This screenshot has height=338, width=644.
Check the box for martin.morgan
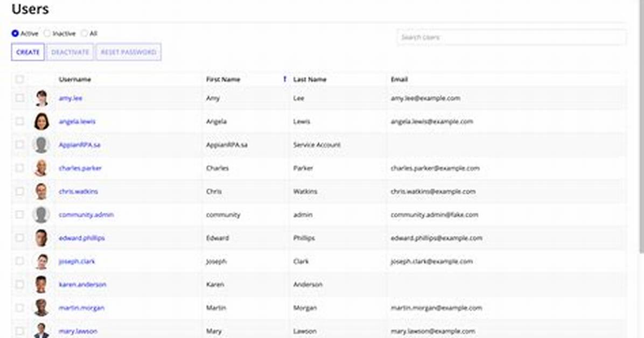(x=19, y=308)
